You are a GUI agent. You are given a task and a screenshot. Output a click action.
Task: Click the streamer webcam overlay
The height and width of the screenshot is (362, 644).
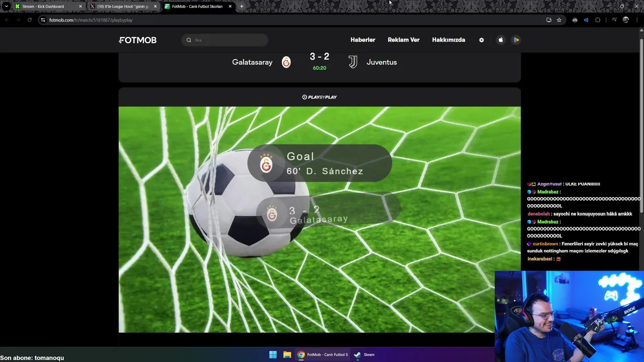coord(569,316)
